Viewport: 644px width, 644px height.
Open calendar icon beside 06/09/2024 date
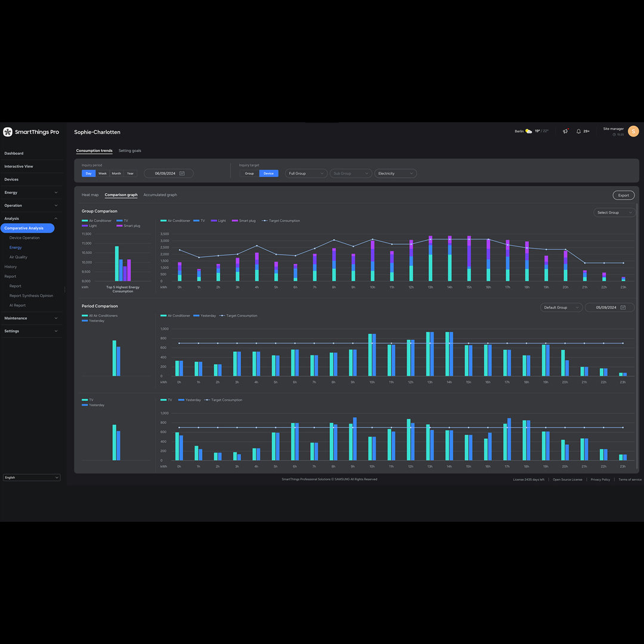(182, 174)
